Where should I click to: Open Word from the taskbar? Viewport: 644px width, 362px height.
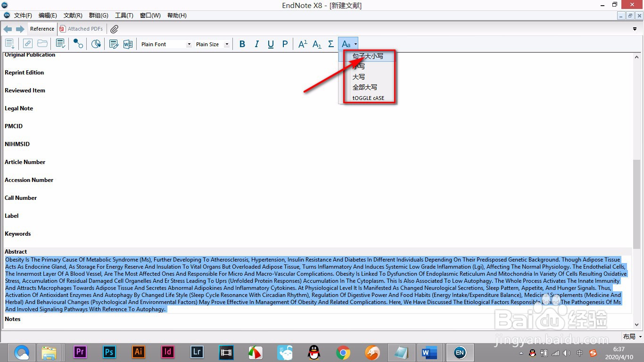[429, 352]
